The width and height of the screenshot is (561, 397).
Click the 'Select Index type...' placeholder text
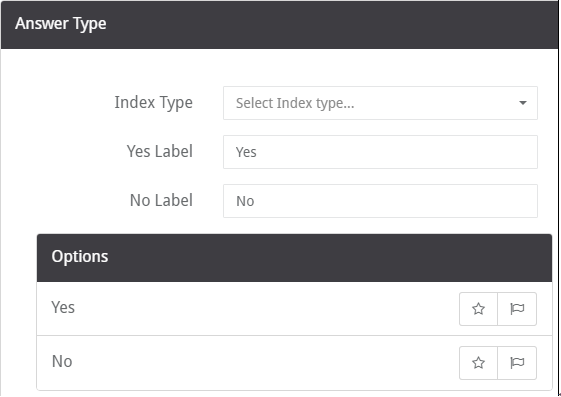click(x=295, y=103)
